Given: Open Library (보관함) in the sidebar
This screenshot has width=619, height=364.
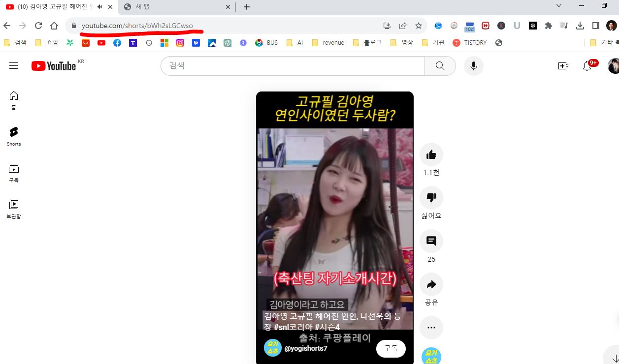Looking at the screenshot, I should click(14, 209).
